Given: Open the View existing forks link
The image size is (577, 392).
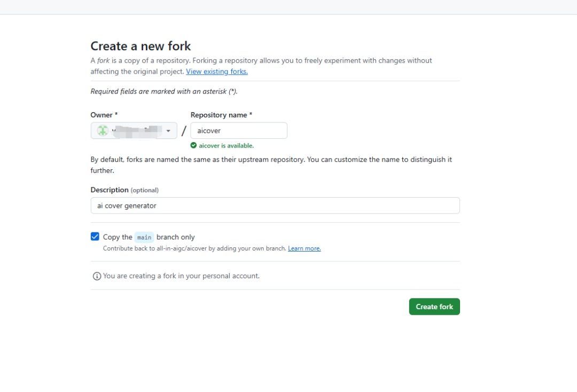Looking at the screenshot, I should (216, 72).
